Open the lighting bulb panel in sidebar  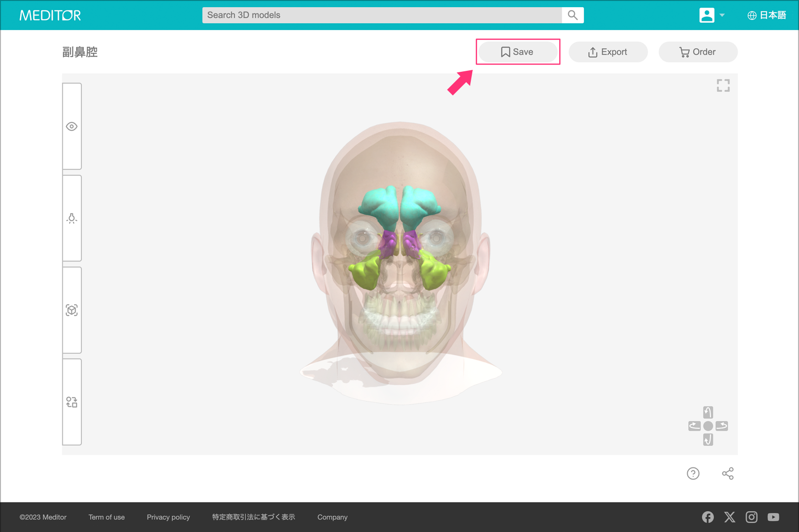click(x=72, y=218)
